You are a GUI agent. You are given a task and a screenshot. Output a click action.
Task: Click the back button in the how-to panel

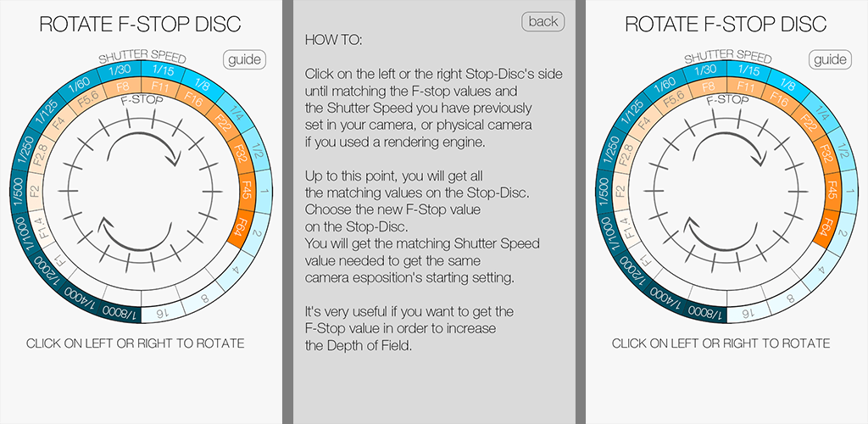542,22
